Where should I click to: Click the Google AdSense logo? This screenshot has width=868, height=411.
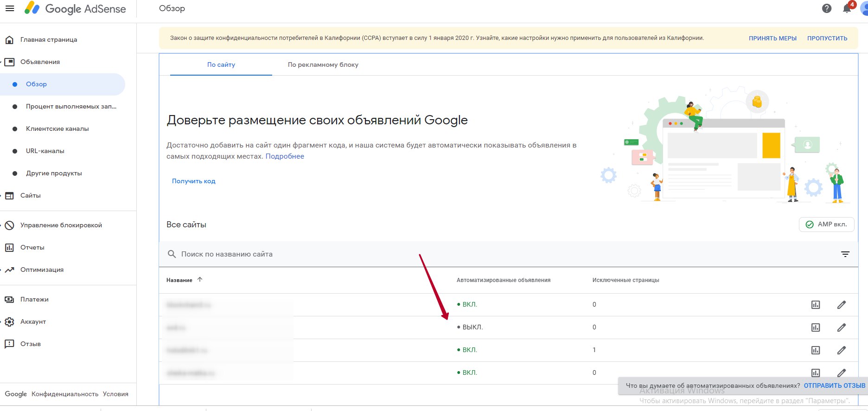pyautogui.click(x=75, y=8)
